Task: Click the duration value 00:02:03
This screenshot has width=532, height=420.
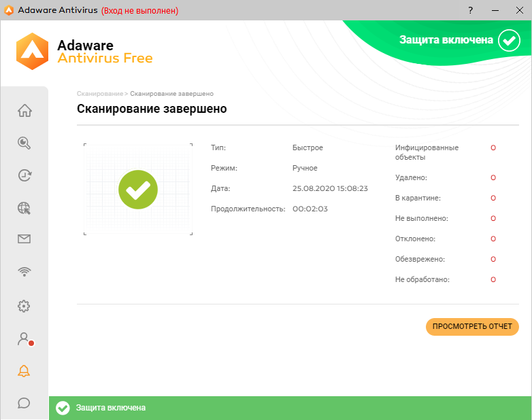Action: [310, 209]
